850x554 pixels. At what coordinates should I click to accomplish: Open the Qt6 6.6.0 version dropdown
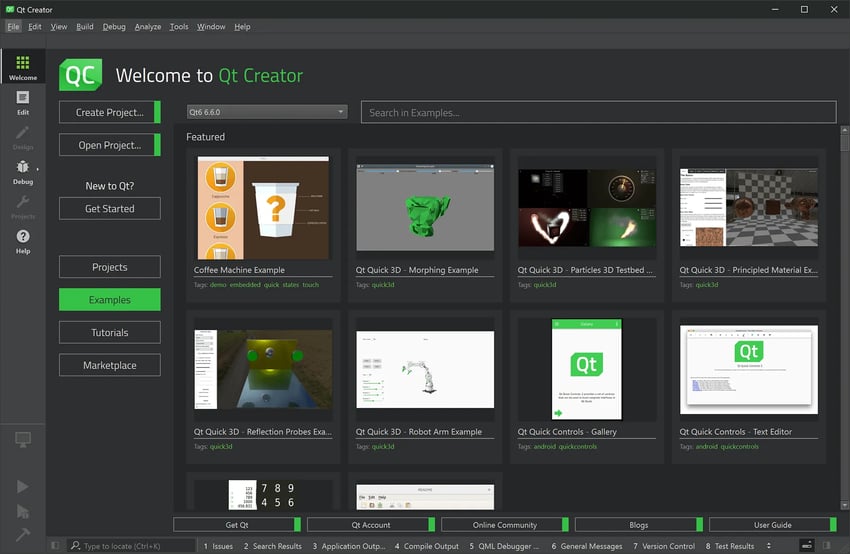(266, 112)
